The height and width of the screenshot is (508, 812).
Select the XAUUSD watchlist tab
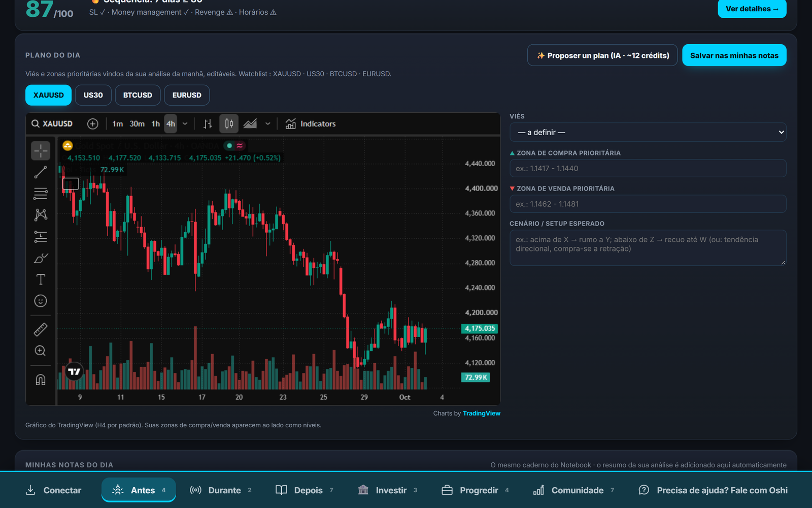point(49,95)
